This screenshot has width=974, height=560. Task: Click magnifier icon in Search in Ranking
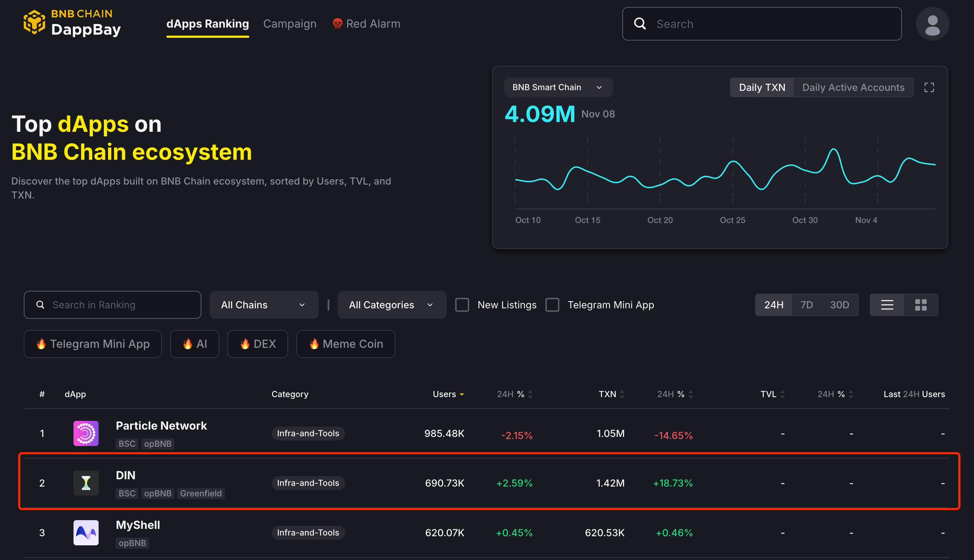tap(40, 304)
